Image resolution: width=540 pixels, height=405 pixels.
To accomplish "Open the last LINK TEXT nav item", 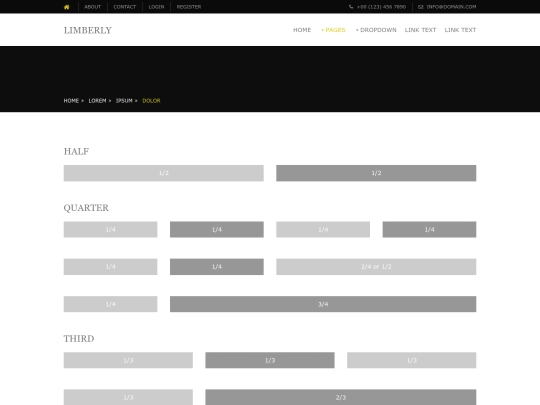I will tap(460, 30).
